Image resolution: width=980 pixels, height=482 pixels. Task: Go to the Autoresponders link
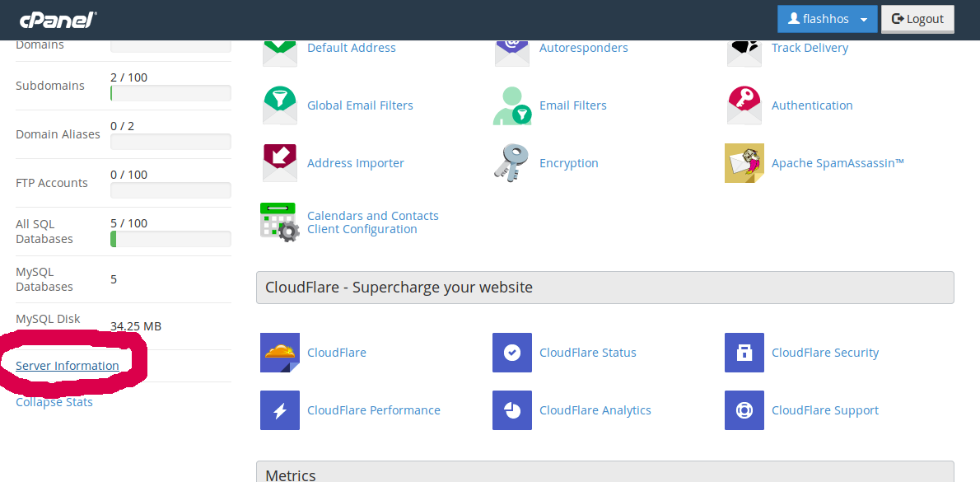(584, 48)
